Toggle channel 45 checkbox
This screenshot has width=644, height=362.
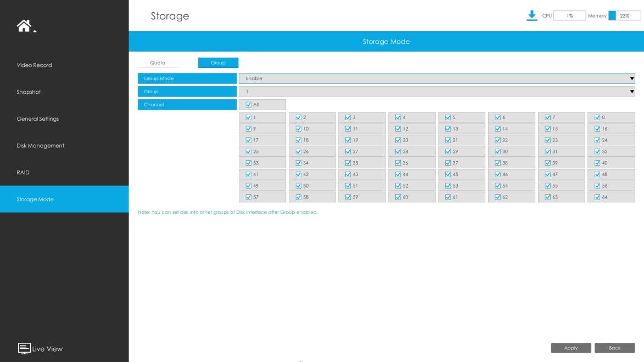point(448,174)
